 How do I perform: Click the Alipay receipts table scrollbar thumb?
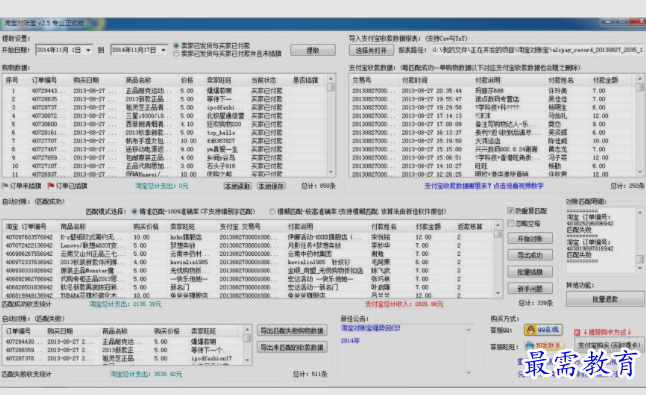coord(639,87)
